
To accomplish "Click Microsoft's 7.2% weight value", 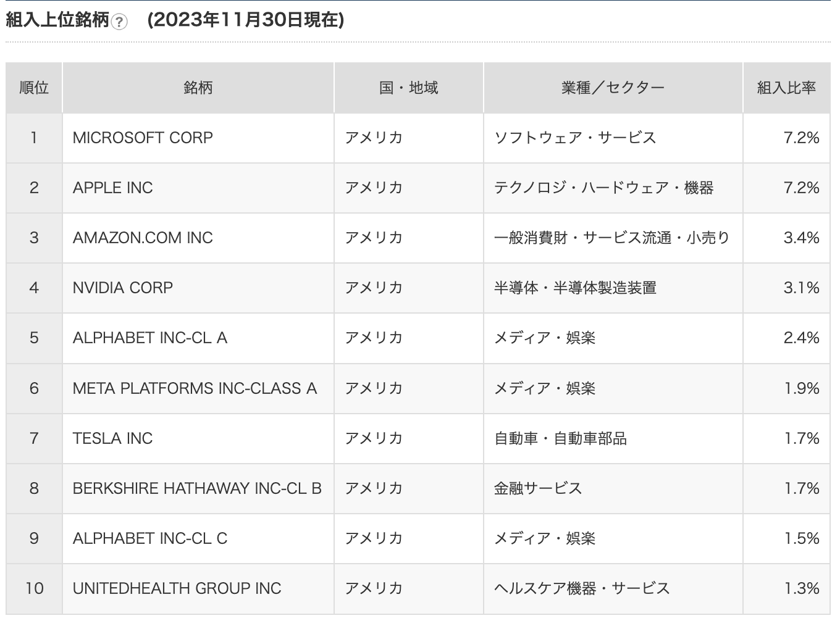I will click(x=801, y=138).
